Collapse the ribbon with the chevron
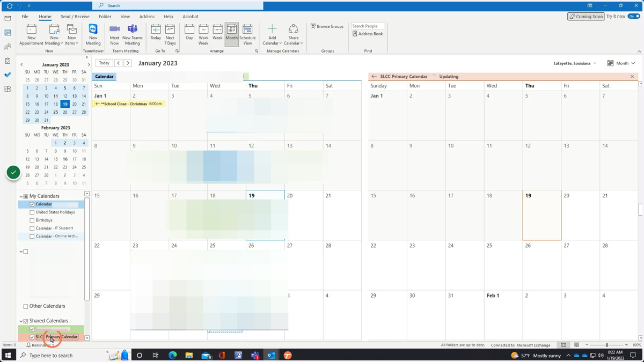Image resolution: width=644 pixels, height=362 pixels. [x=639, y=51]
